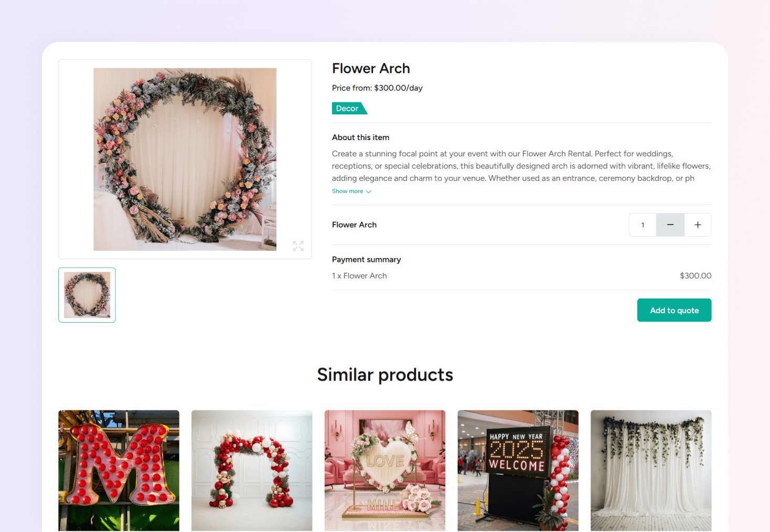
Task: Click the 1 x Flower Arch summary line
Action: tap(359, 275)
